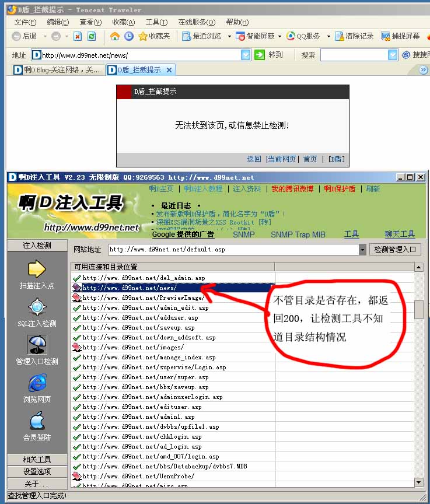
Task: Click the 智能屏蔽 toolbar item
Action: 255,36
